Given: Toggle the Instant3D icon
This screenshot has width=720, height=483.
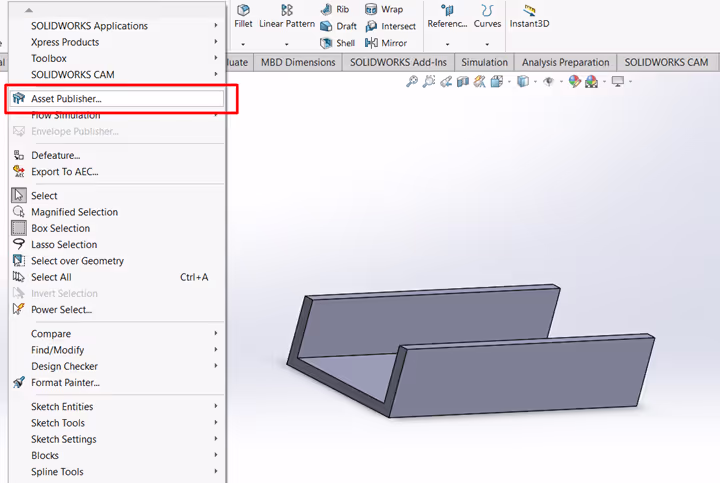Looking at the screenshot, I should tap(529, 10).
